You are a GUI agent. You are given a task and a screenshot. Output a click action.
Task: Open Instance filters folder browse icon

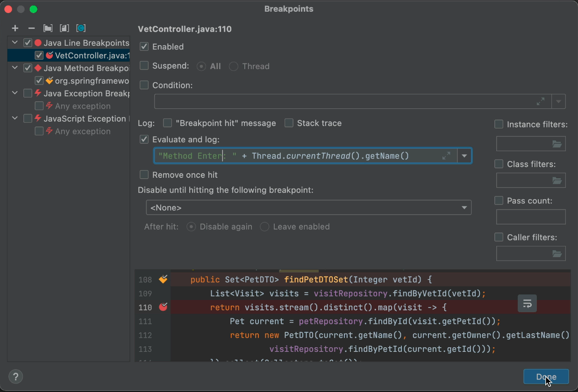pyautogui.click(x=557, y=144)
